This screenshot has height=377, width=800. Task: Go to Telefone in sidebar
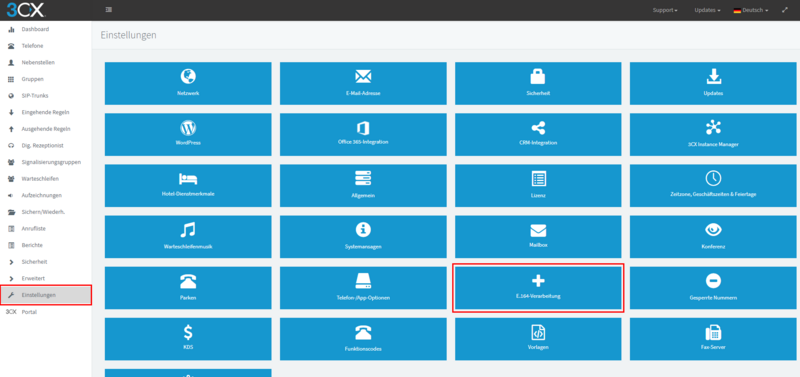[46, 46]
